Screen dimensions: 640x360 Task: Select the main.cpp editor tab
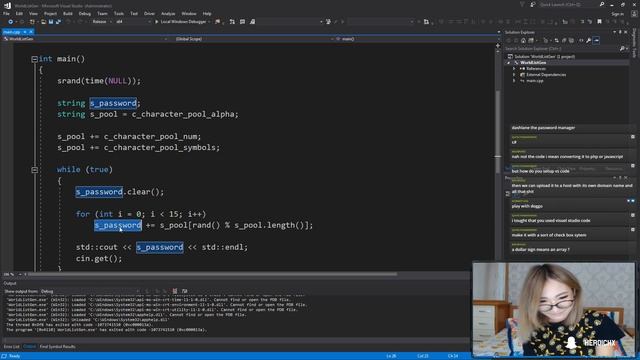(12, 32)
